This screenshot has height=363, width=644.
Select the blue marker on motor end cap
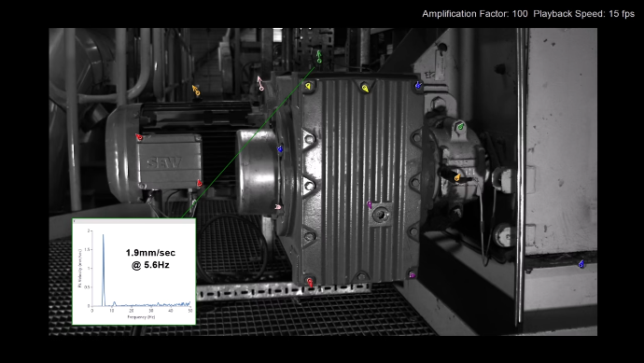pos(280,148)
